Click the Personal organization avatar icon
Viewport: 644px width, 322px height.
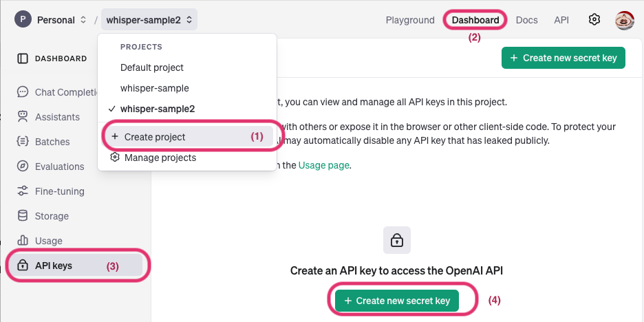click(x=23, y=20)
